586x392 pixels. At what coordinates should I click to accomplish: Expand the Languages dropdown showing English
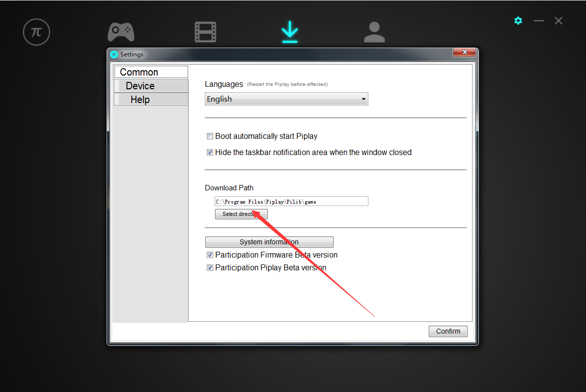coord(286,99)
